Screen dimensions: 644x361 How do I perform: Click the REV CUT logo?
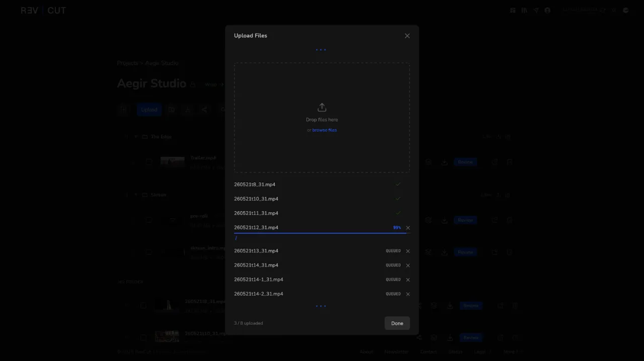[43, 10]
